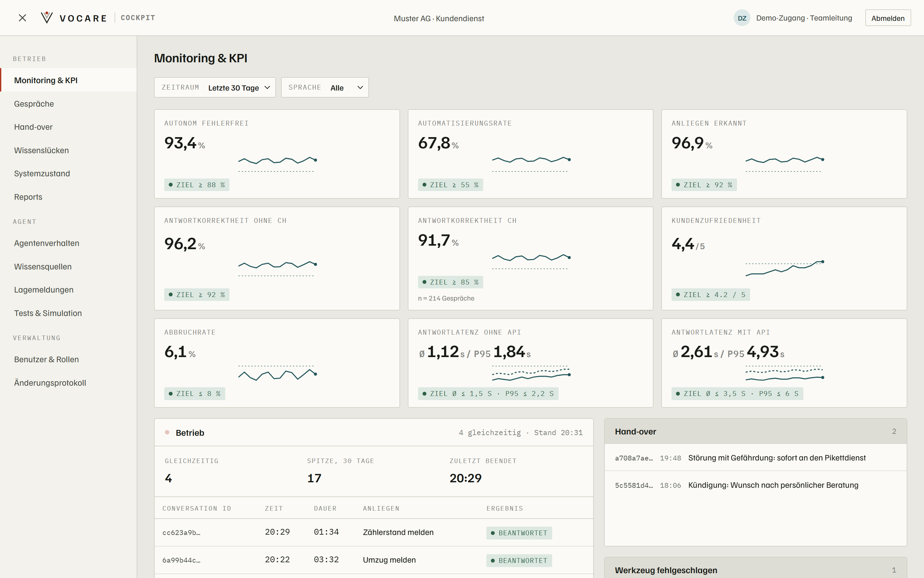924x578 pixels.
Task: Click 'n = 214 Gespräche' note
Action: point(446,298)
